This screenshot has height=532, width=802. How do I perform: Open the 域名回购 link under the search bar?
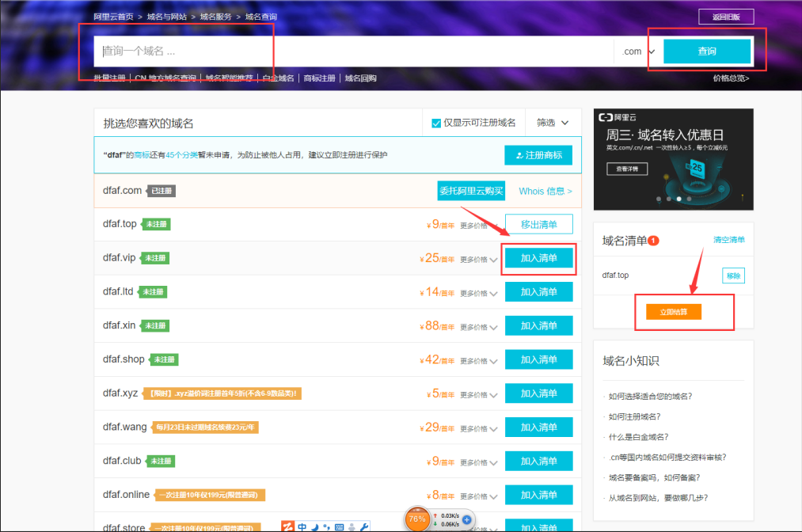click(360, 78)
